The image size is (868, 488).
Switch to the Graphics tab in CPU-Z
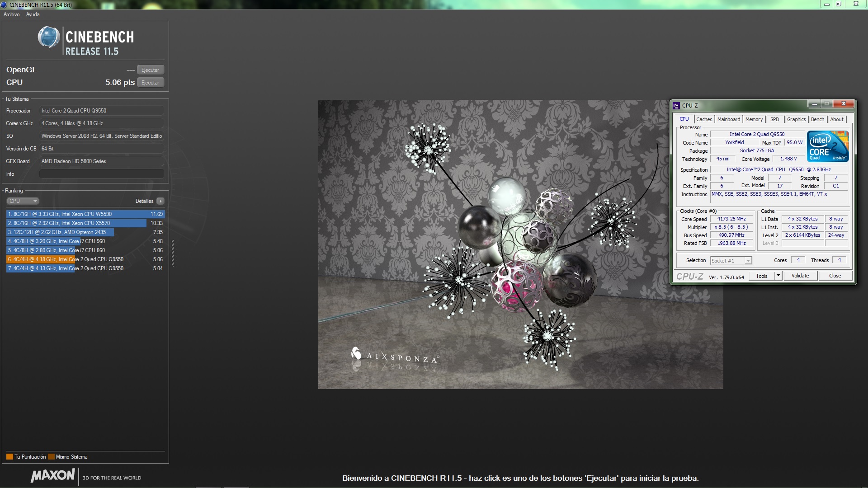796,119
